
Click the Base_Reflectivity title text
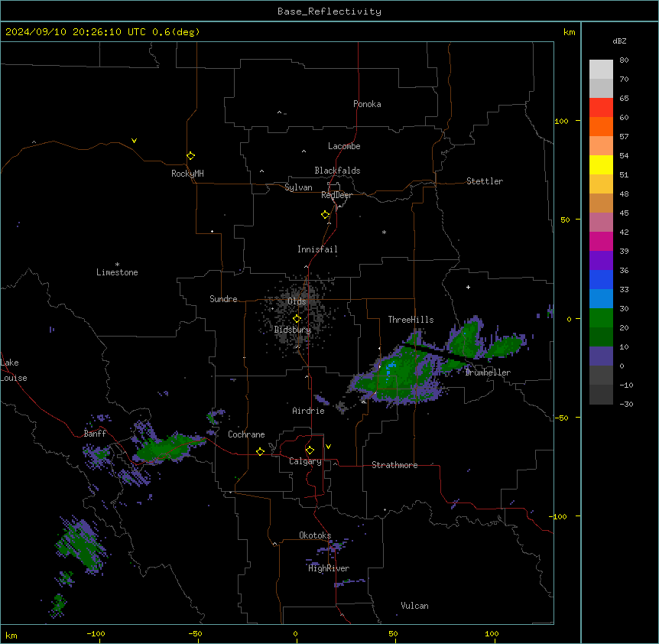click(x=329, y=11)
